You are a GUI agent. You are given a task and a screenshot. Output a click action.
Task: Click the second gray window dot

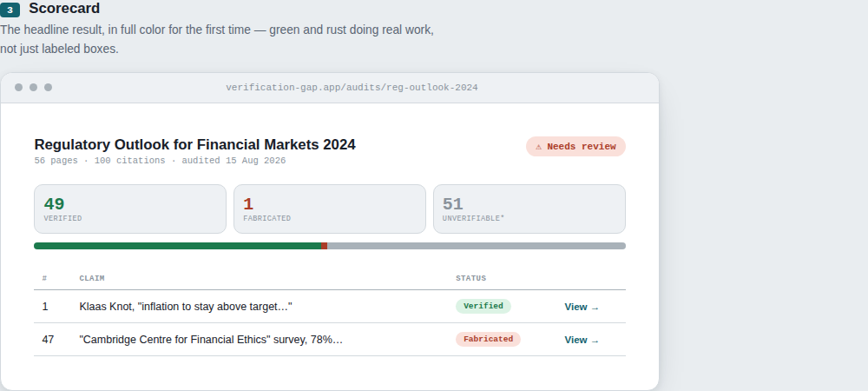33,88
